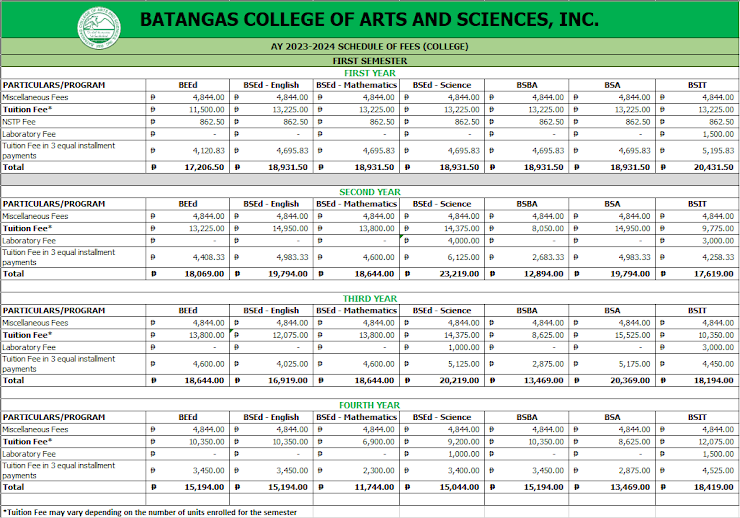Click the 6,125.00 installment cell
The width and height of the screenshot is (740, 518).
click(442, 258)
